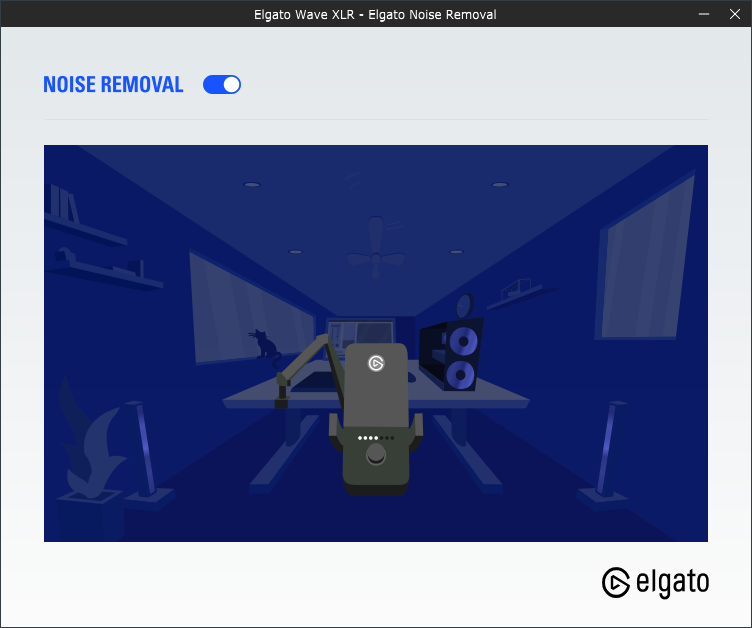752x628 pixels.
Task: Click the window title 'Elgato Wave XLR - Elgato Noise Removal'
Action: pos(375,14)
